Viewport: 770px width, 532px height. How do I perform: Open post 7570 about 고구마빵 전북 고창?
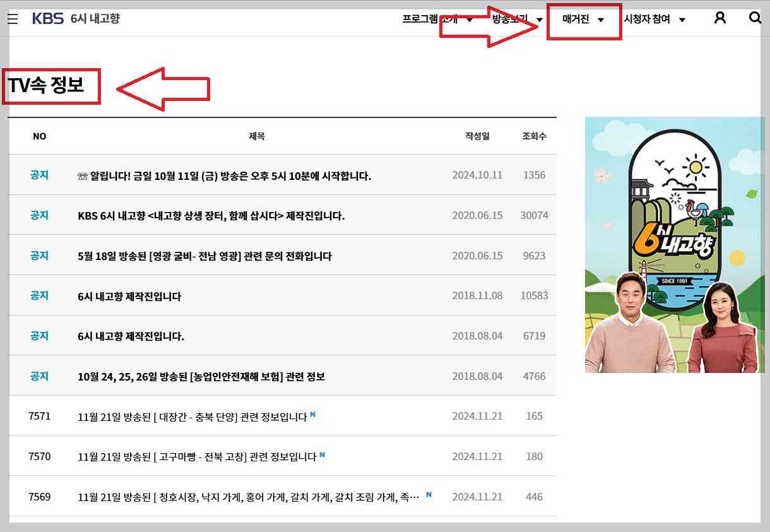(x=197, y=457)
